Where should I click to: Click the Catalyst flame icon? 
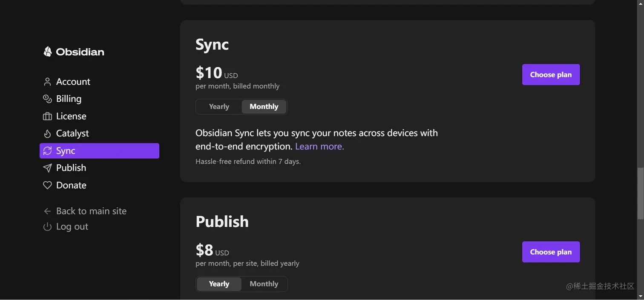coord(47,134)
